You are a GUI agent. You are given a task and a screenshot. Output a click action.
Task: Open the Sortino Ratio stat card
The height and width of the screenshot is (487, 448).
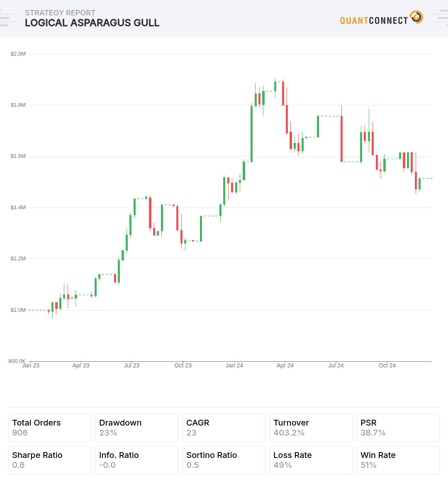224,460
